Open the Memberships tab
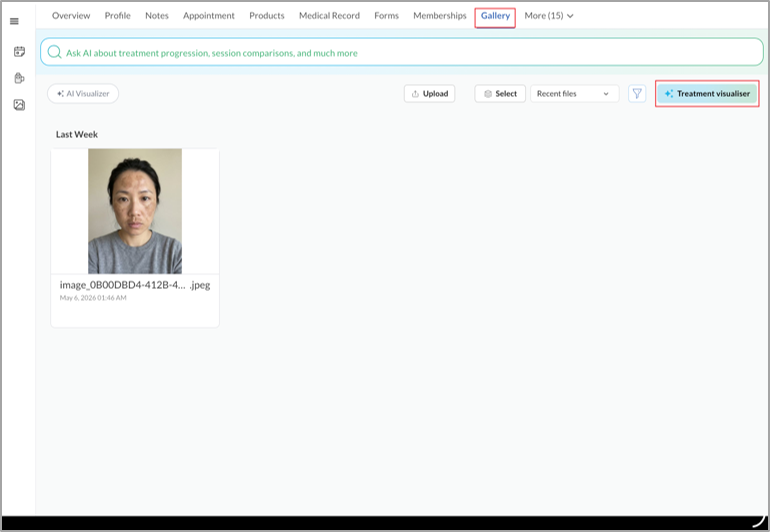The image size is (770, 532). click(440, 16)
